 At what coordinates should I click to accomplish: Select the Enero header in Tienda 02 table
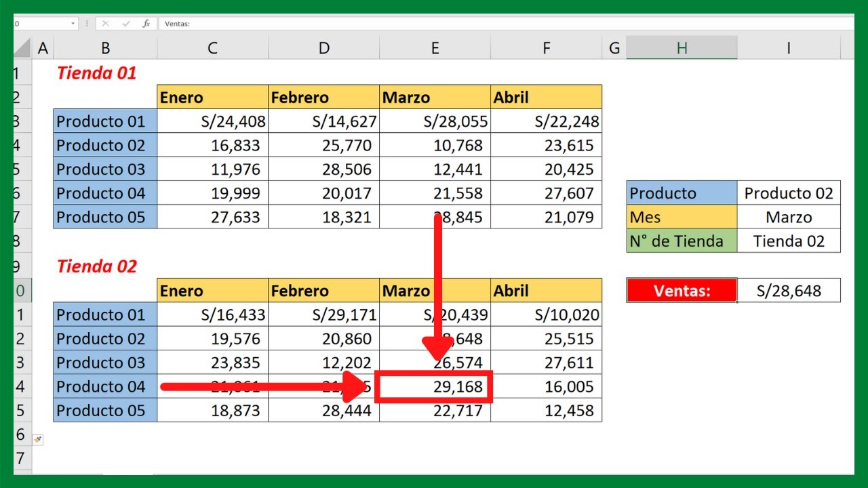(212, 290)
